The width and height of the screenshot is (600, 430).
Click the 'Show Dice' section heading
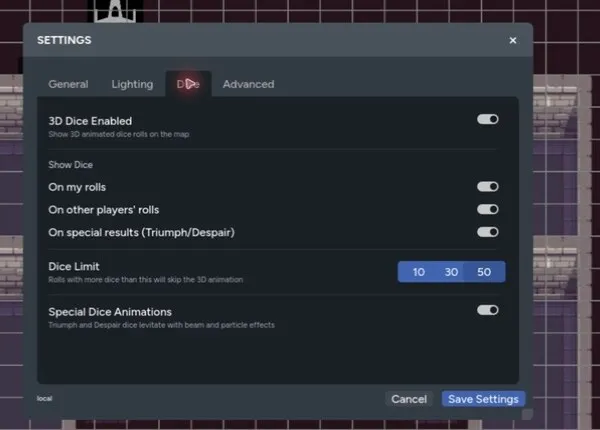pyautogui.click(x=70, y=165)
